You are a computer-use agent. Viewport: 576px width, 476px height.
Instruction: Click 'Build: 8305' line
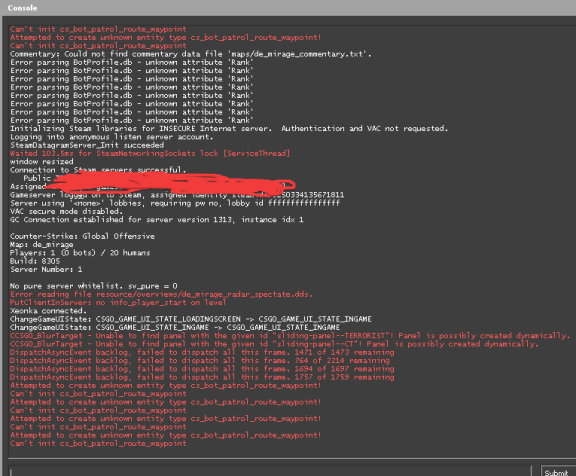pos(35,261)
